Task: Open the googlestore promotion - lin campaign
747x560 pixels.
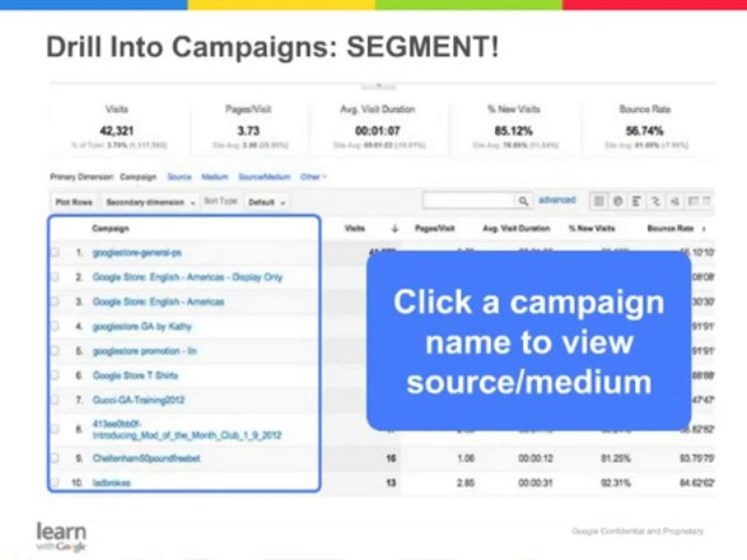Action: click(x=145, y=351)
